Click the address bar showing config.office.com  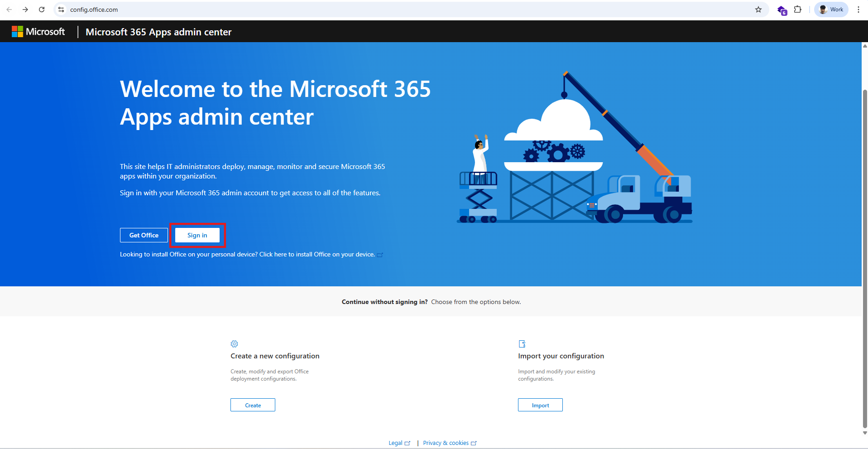click(408, 10)
